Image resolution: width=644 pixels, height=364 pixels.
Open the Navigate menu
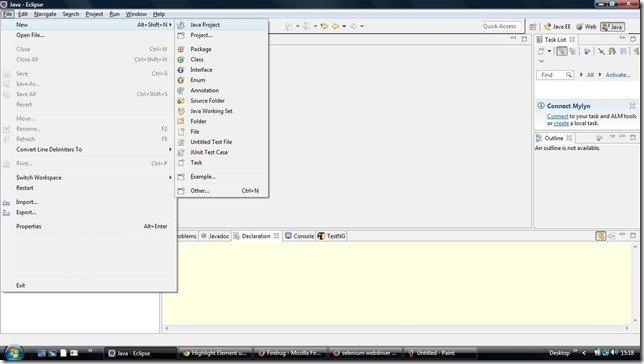coord(45,14)
